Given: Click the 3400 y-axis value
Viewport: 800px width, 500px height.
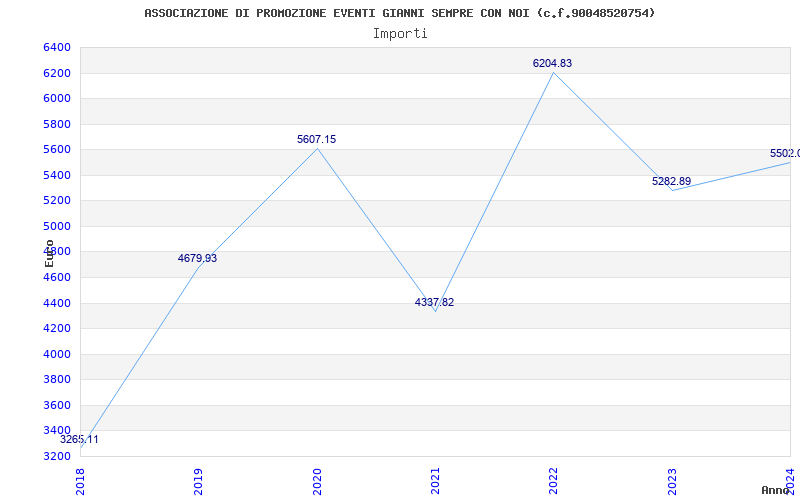Looking at the screenshot, I should [57, 431].
